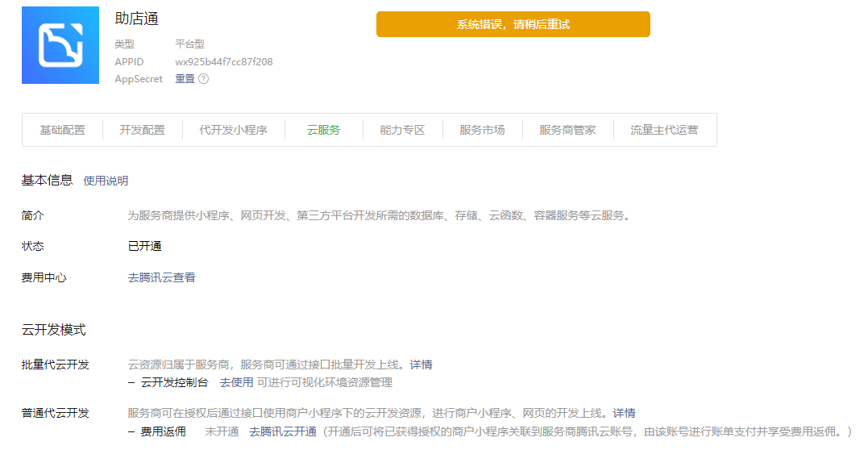
Task: Switch to the 服务商管家 tab
Action: [x=567, y=130]
